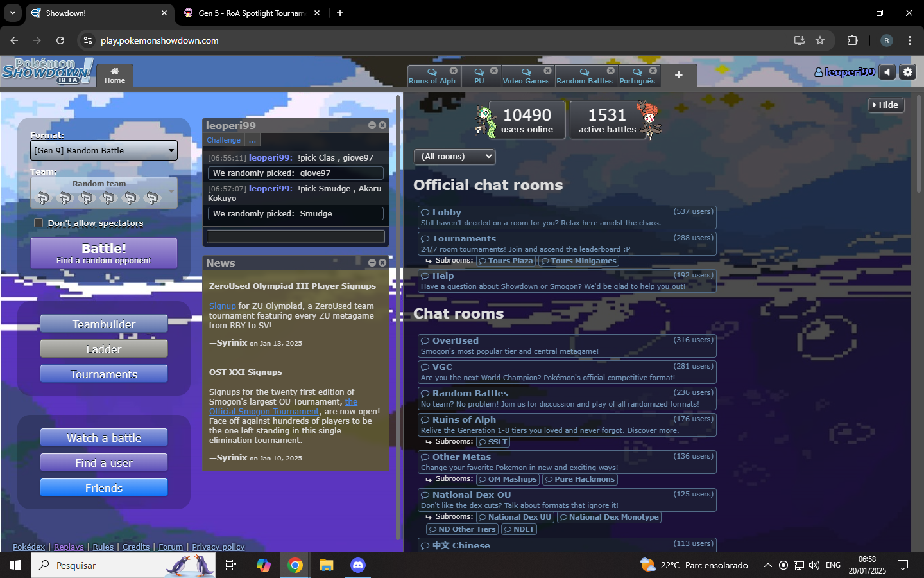Screen dimensions: 924x578
Task: Close the News panel
Action: (382, 263)
